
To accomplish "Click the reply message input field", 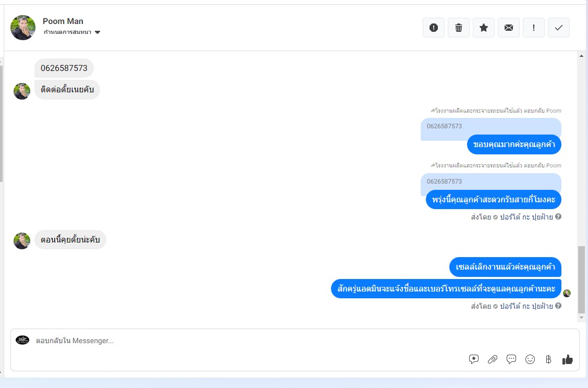I will [x=248, y=341].
